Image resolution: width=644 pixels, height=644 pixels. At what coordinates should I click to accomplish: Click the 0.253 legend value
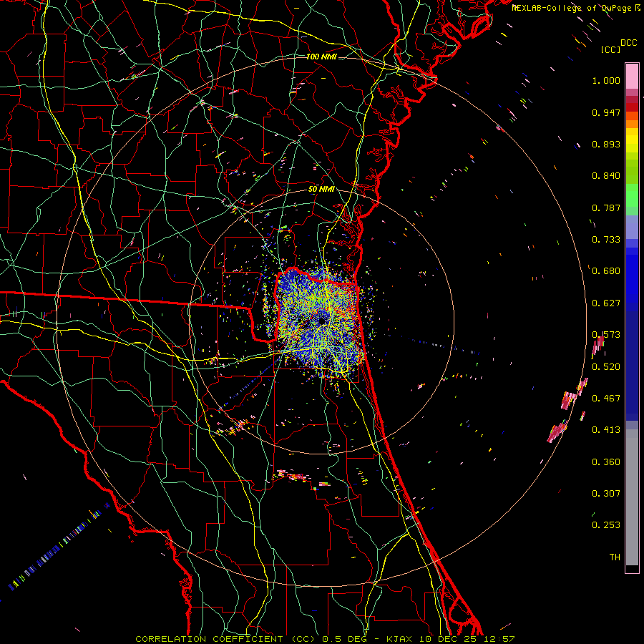[x=606, y=525]
